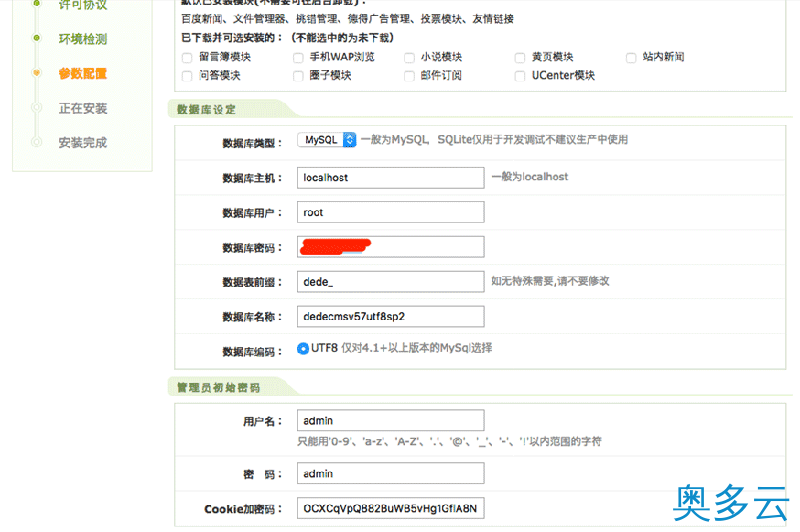
Task: Focus the 用户名 admin field
Action: pyautogui.click(x=391, y=420)
